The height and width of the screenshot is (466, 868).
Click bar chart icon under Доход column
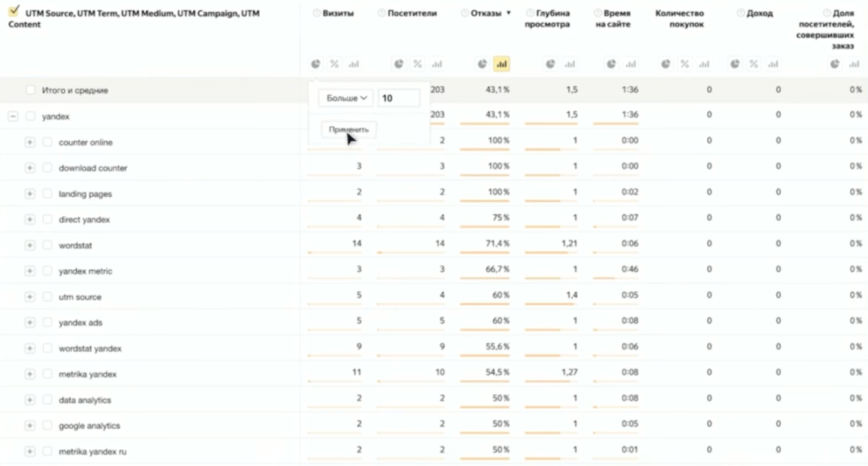coord(773,64)
